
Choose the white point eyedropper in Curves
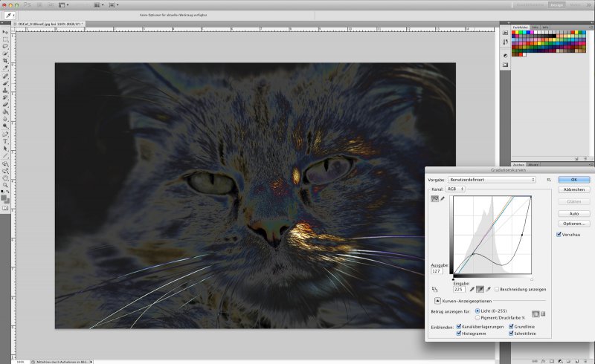click(x=489, y=289)
